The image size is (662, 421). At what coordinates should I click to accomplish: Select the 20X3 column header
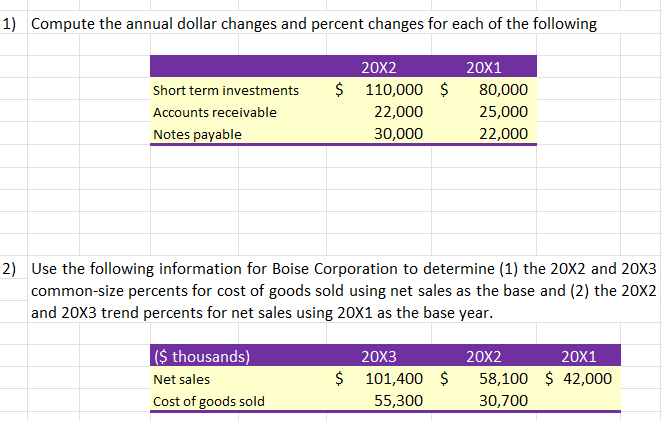tap(378, 358)
